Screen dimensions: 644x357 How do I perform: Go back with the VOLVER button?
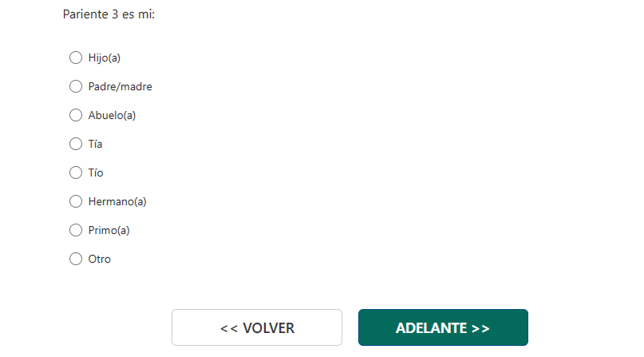point(256,327)
